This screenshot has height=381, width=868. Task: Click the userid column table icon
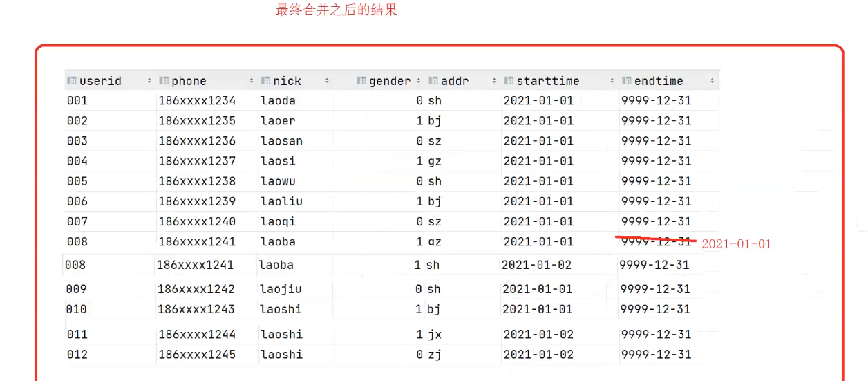coord(72,81)
